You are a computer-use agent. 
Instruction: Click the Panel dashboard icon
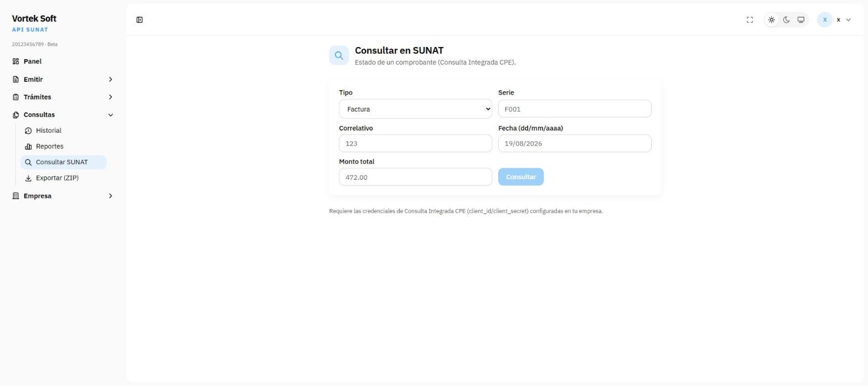point(15,61)
